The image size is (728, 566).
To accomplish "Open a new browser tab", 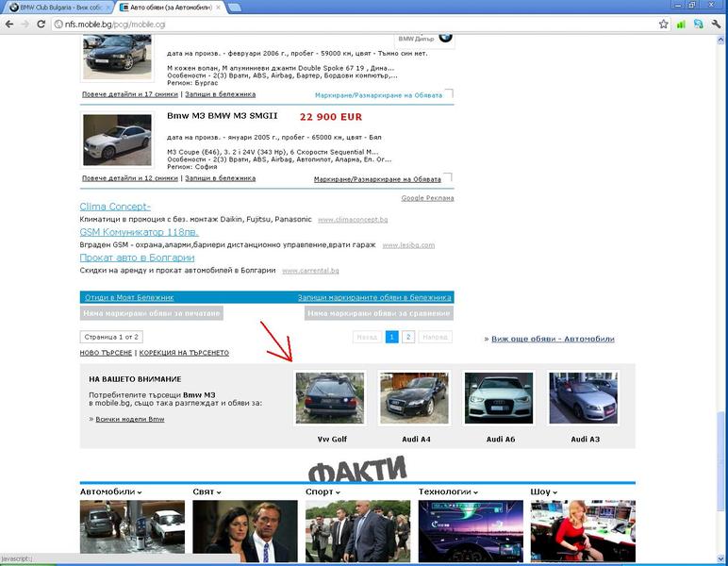I will pos(235,8).
